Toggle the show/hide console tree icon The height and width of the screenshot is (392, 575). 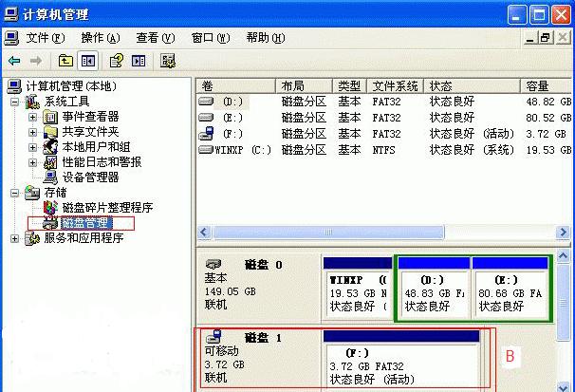coord(88,61)
